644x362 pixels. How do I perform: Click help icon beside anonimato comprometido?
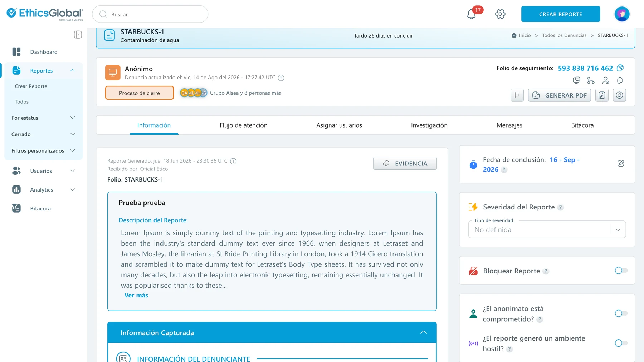pos(540,319)
